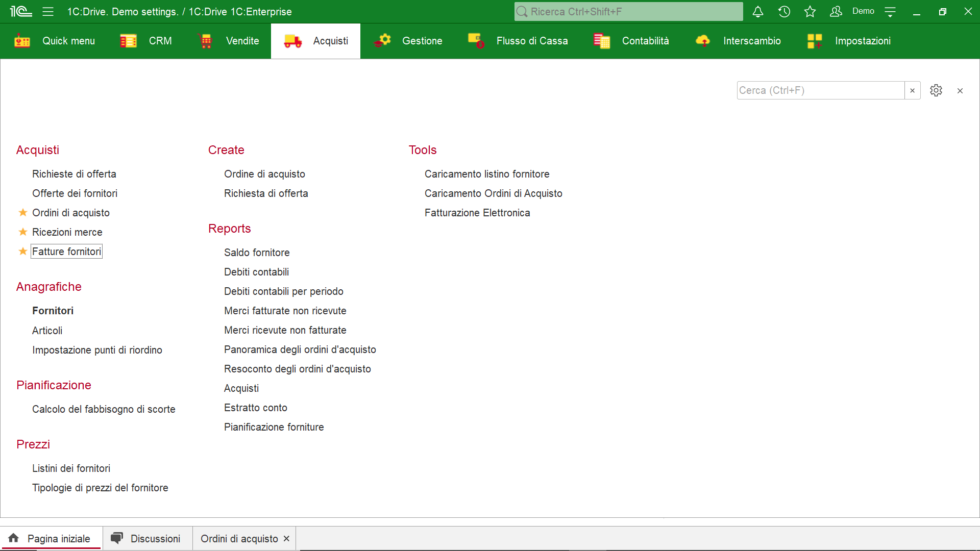The image size is (980, 551).
Task: Switch to Discussioni tab
Action: click(x=148, y=539)
